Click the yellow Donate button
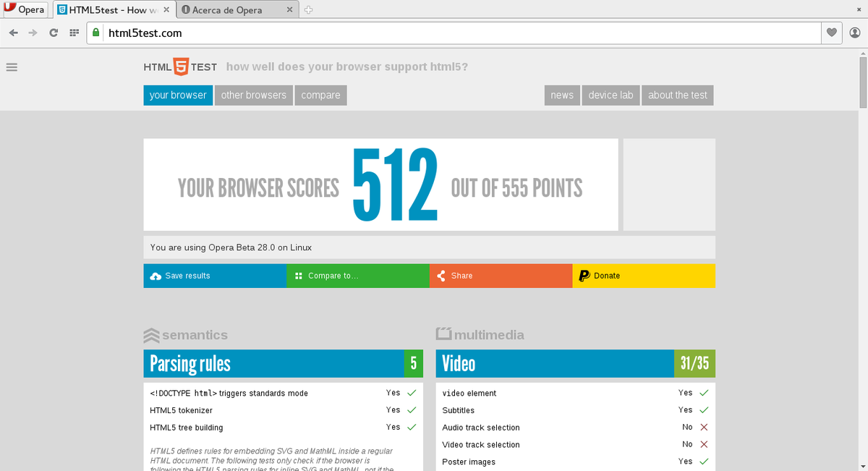The height and width of the screenshot is (471, 868). [644, 276]
